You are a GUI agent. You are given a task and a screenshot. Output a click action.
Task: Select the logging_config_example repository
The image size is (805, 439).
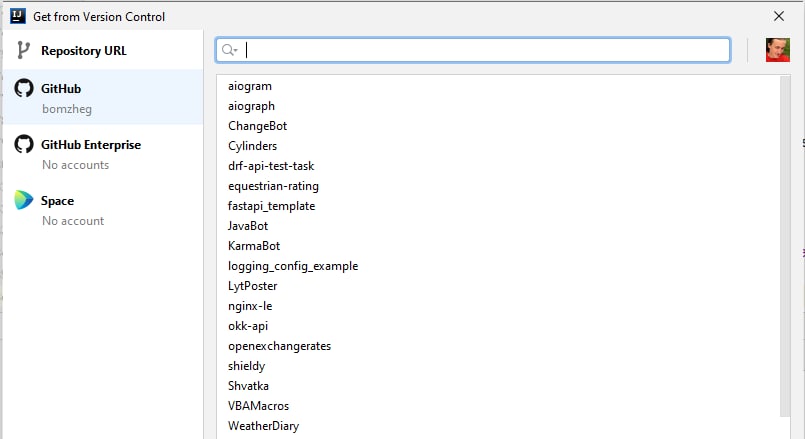(498, 266)
